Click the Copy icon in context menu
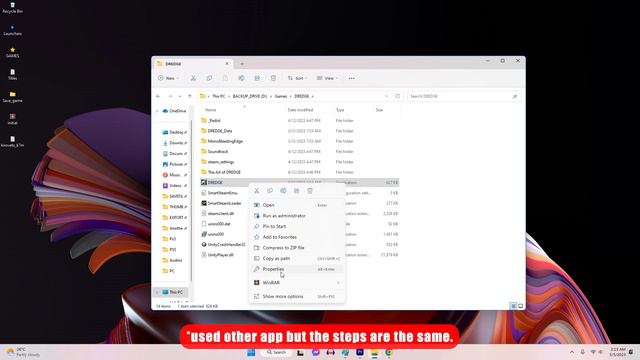 [x=270, y=191]
